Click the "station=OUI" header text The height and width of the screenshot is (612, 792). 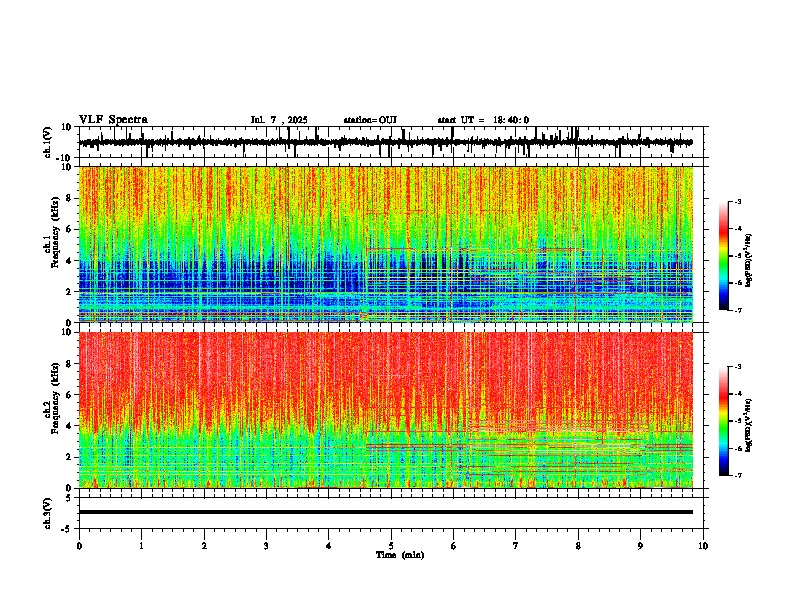370,120
